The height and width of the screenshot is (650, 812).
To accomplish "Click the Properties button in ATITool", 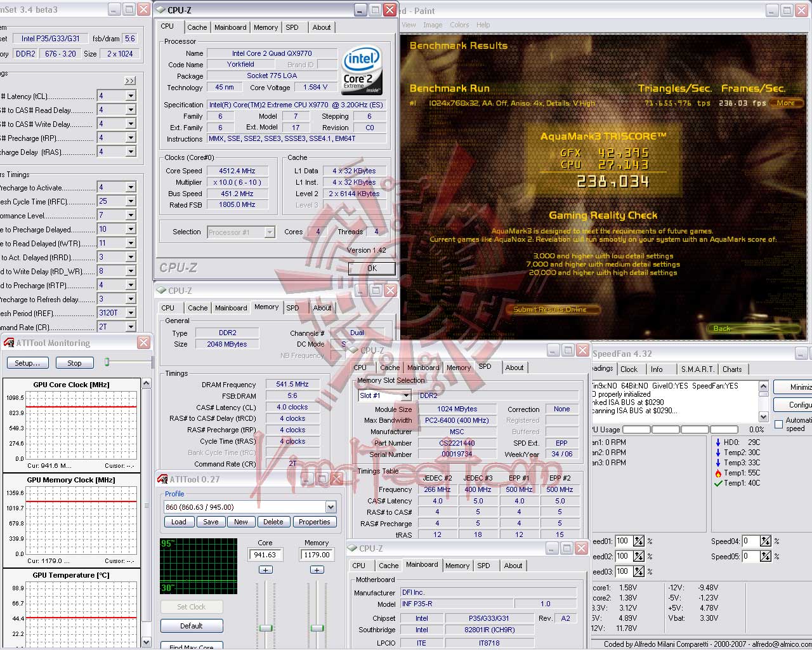I will point(315,522).
